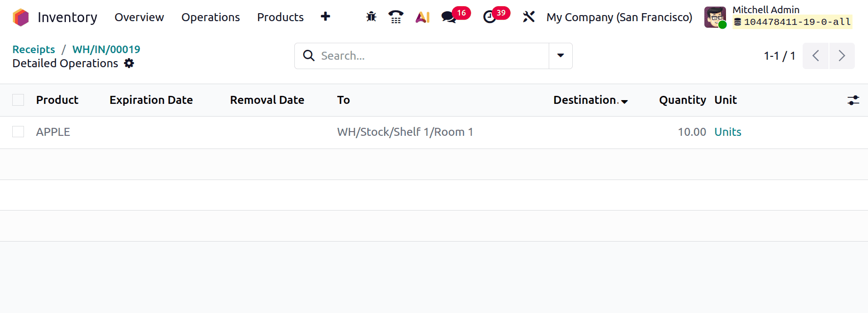Screen dimensions: 868x313
Task: Click the plus icon in the menu bar
Action: tap(325, 16)
